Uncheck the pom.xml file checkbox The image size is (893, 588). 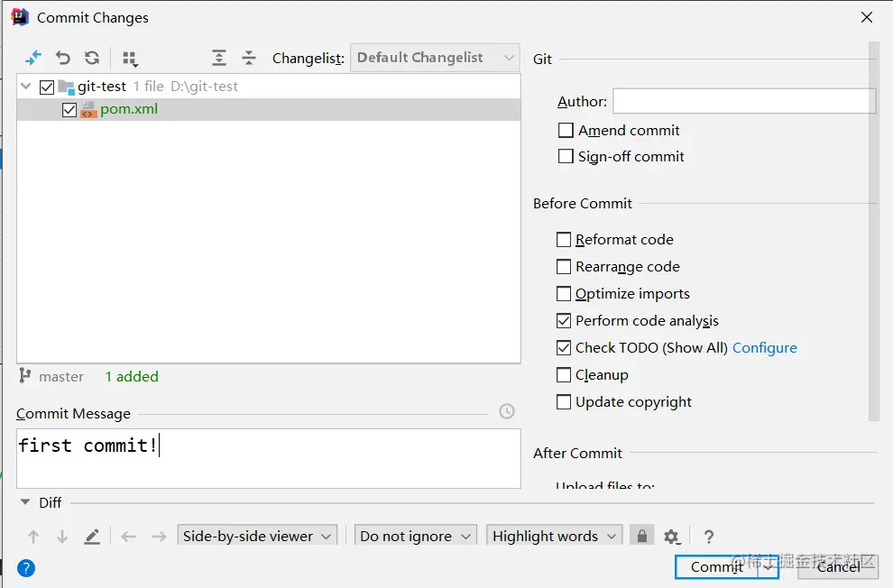69,110
